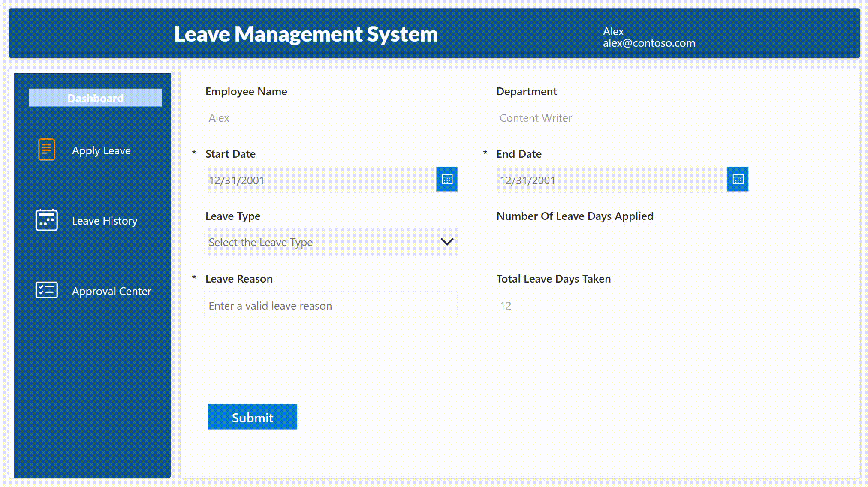Open Leave History menu item

click(105, 221)
